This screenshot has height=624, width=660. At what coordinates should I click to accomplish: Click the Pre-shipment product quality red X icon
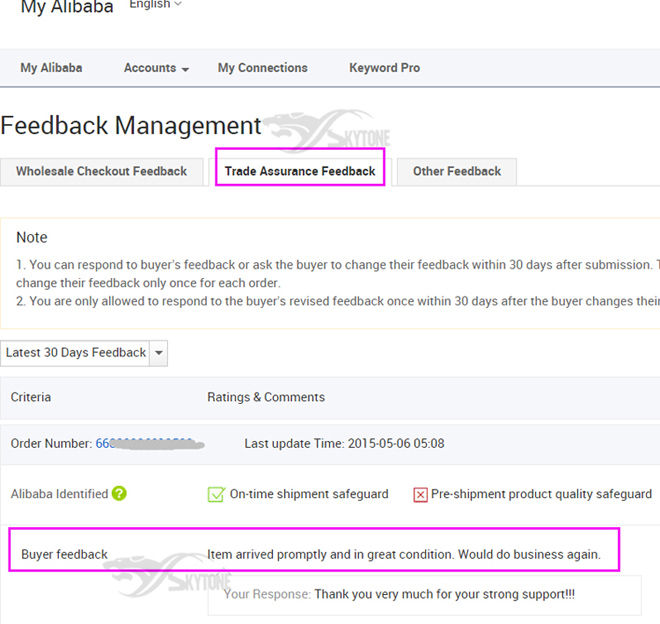[420, 495]
